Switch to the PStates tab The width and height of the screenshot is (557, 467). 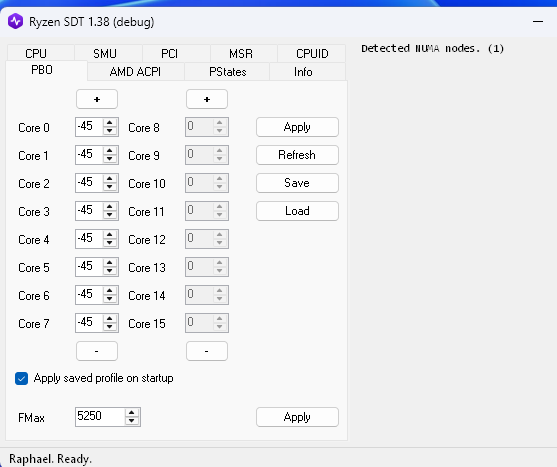[228, 72]
